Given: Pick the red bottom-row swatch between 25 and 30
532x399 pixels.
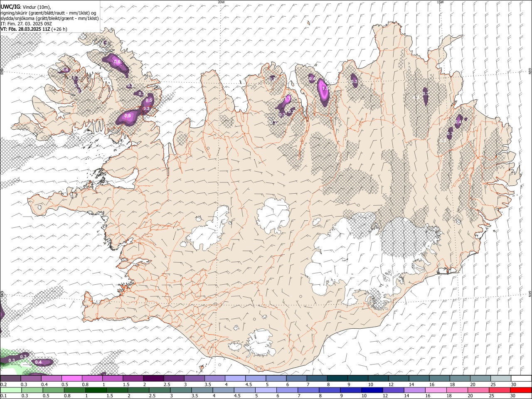Looking at the screenshot, I should pyautogui.click(x=499, y=390).
